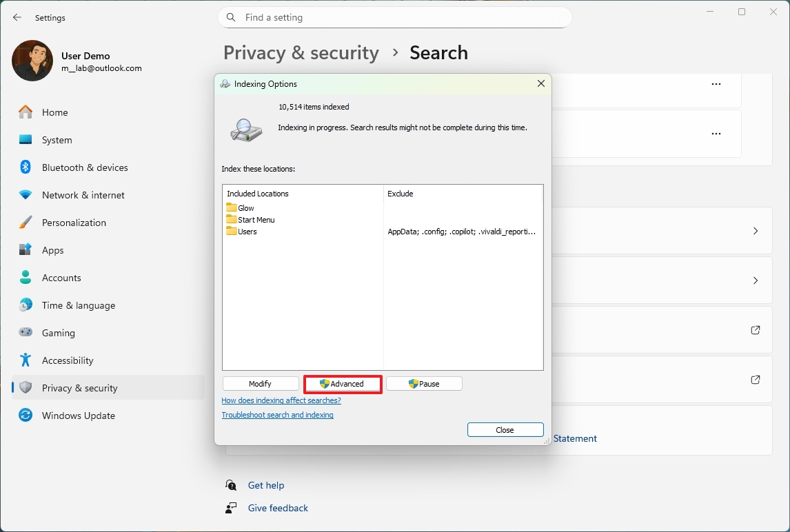This screenshot has width=790, height=532.
Task: Click the Privacy & security breadcrumb
Action: tap(301, 53)
